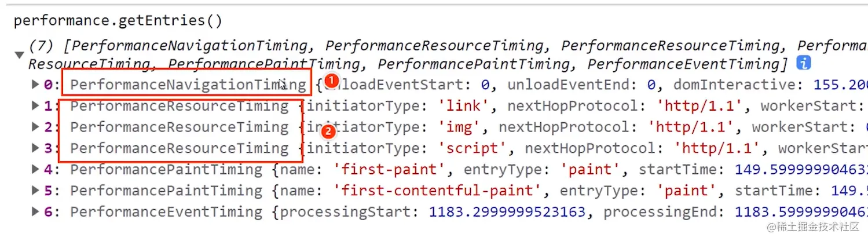The height and width of the screenshot is (241, 868).
Task: Expand entry 3 disclosure triangle
Action: coord(36,148)
